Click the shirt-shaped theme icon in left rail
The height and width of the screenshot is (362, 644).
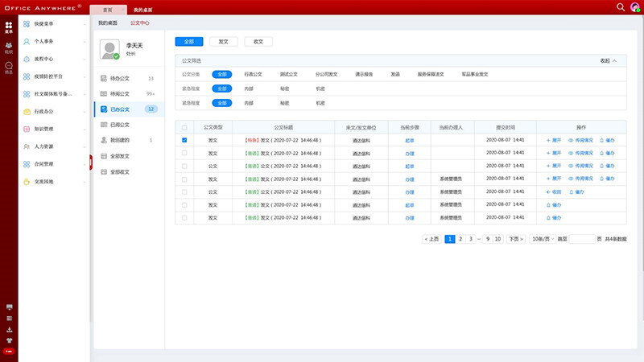coord(9,339)
